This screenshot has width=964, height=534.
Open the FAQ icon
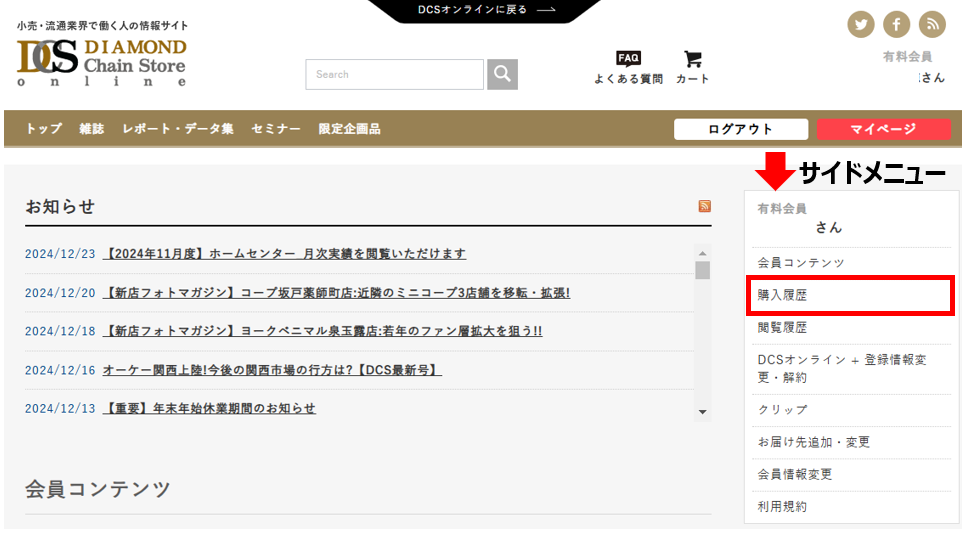point(628,60)
